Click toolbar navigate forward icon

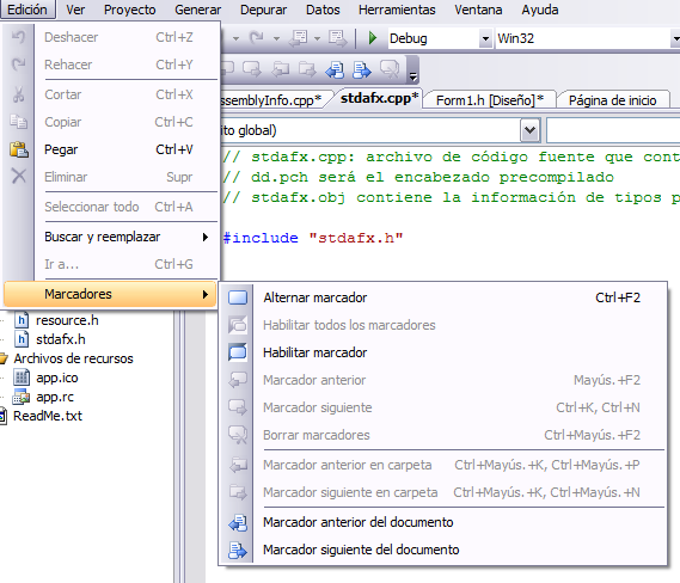click(337, 38)
